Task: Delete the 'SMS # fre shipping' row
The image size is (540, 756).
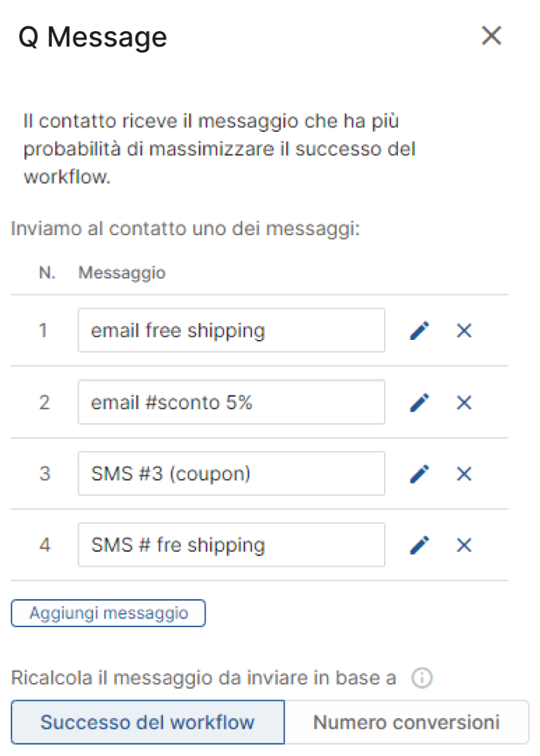Action: tap(464, 546)
